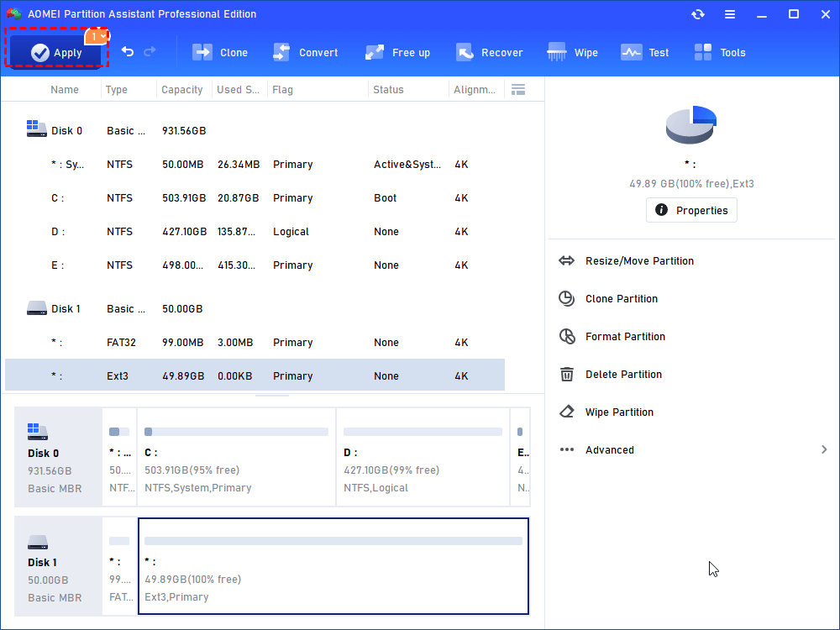
Task: Open the Clone toolbar menu
Action: point(219,52)
